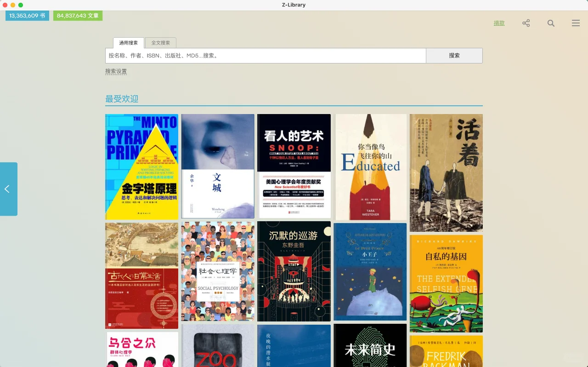Open the Educated 你当像鸟飞往你的山 cover
This screenshot has width=588, height=367.
pos(370,167)
